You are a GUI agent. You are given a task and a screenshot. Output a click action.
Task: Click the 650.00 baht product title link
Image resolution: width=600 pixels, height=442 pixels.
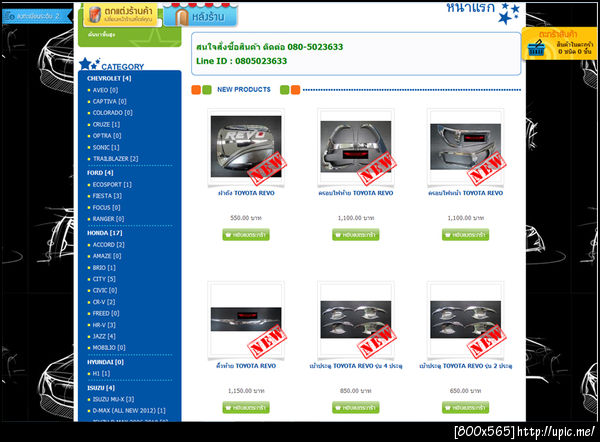pos(465,366)
